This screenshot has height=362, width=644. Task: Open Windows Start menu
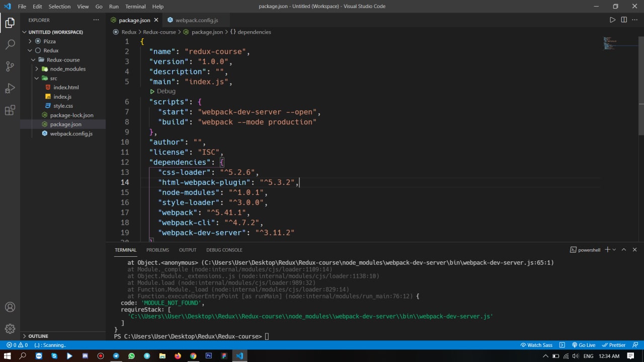coord(7,356)
